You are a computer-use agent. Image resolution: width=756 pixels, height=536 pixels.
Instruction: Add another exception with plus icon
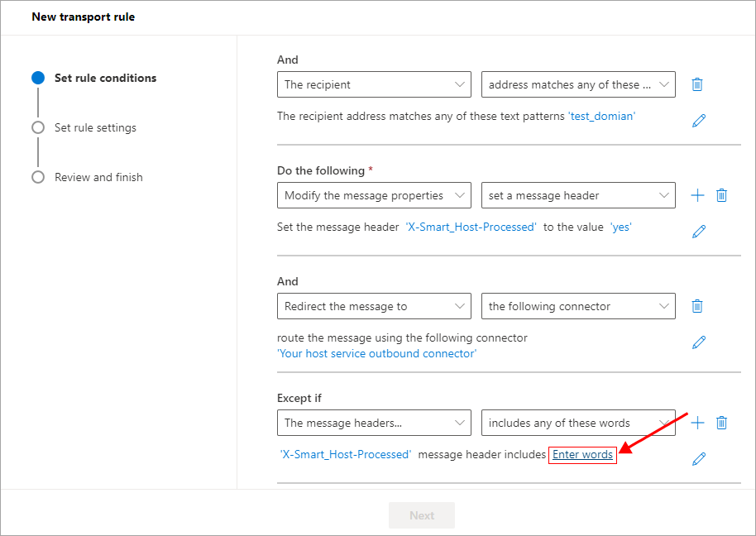(x=697, y=423)
